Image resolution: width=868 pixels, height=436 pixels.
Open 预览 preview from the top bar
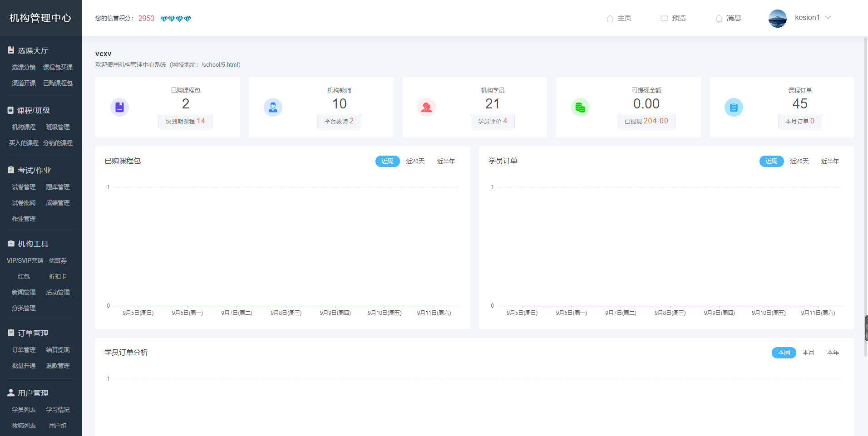click(673, 18)
